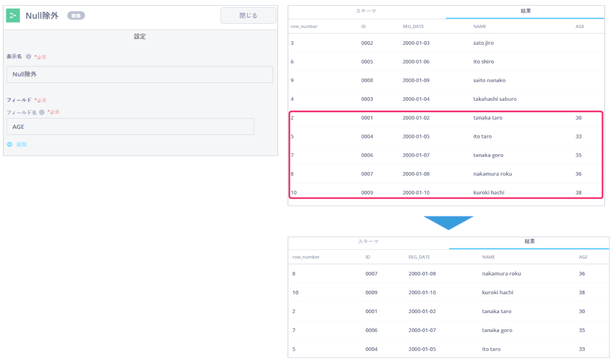Click kuroki hachi in the upper table
The height and width of the screenshot is (364, 616).
(x=489, y=192)
